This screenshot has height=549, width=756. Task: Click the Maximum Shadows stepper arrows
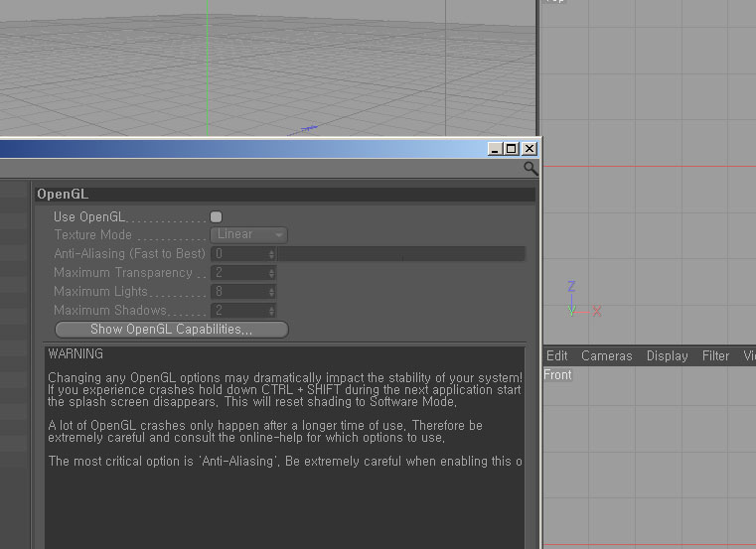(x=271, y=311)
